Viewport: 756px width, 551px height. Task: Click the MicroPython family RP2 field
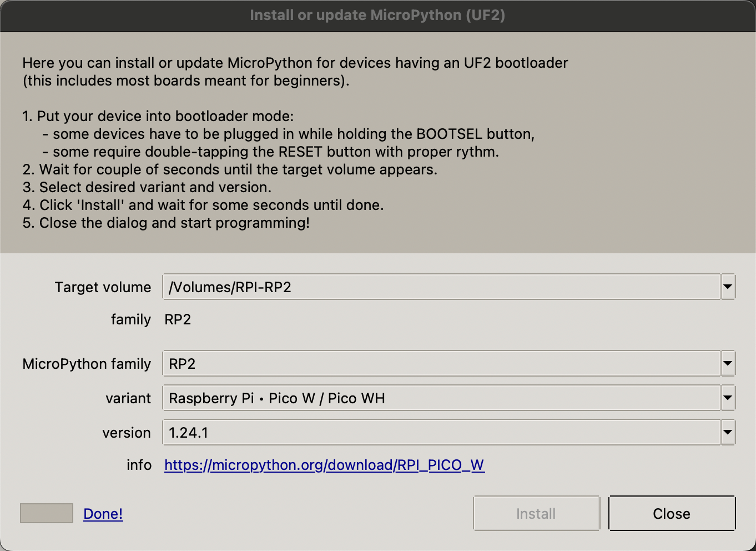point(441,364)
